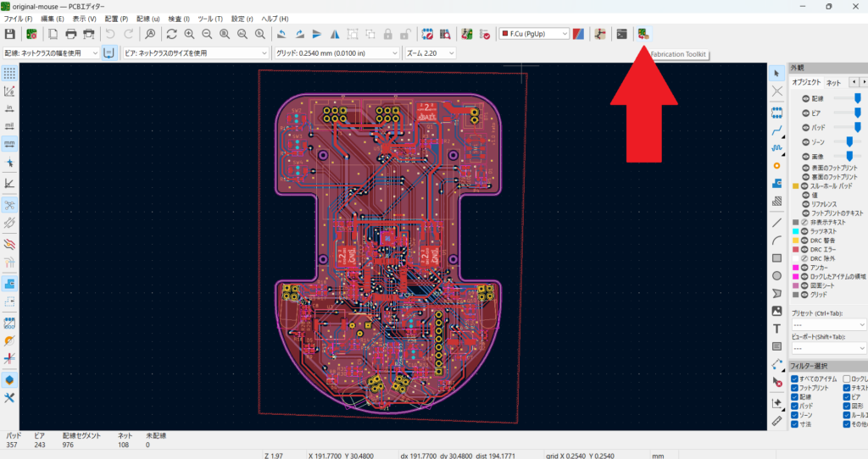Rotate selection counterclockwise icon
The height and width of the screenshot is (459, 868).
point(281,34)
